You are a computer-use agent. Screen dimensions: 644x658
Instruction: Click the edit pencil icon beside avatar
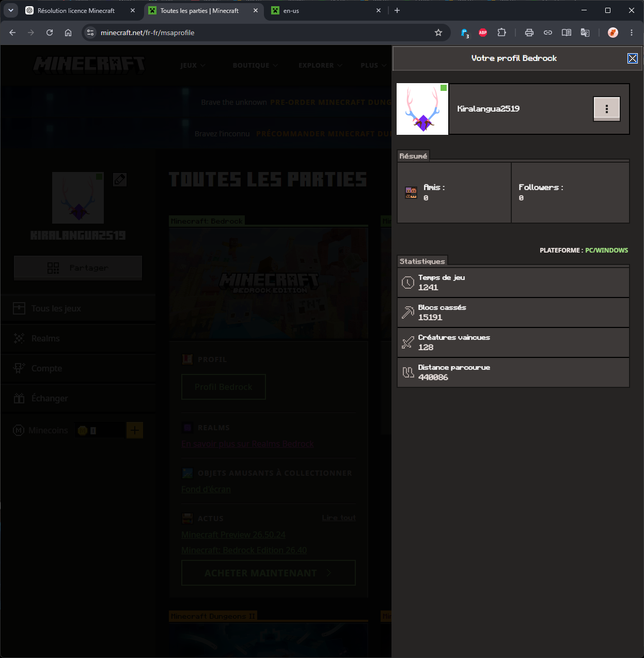tap(120, 179)
